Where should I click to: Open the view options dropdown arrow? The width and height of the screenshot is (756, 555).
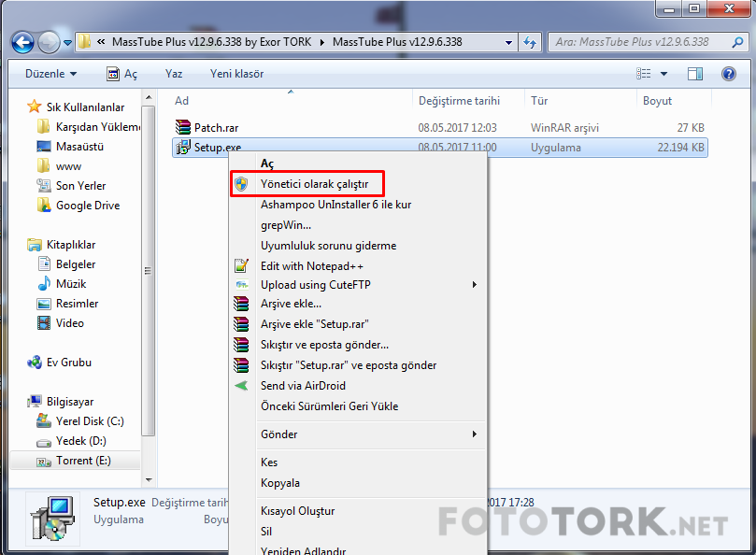(x=663, y=74)
